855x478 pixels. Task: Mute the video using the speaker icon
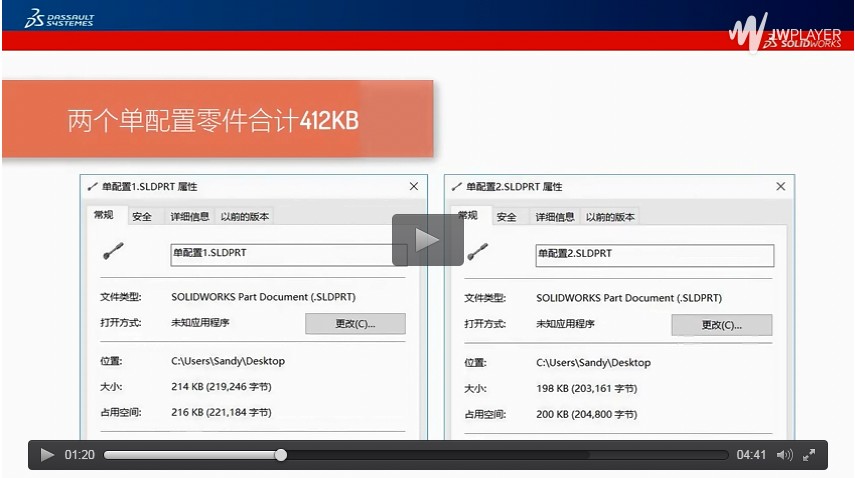pyautogui.click(x=784, y=455)
